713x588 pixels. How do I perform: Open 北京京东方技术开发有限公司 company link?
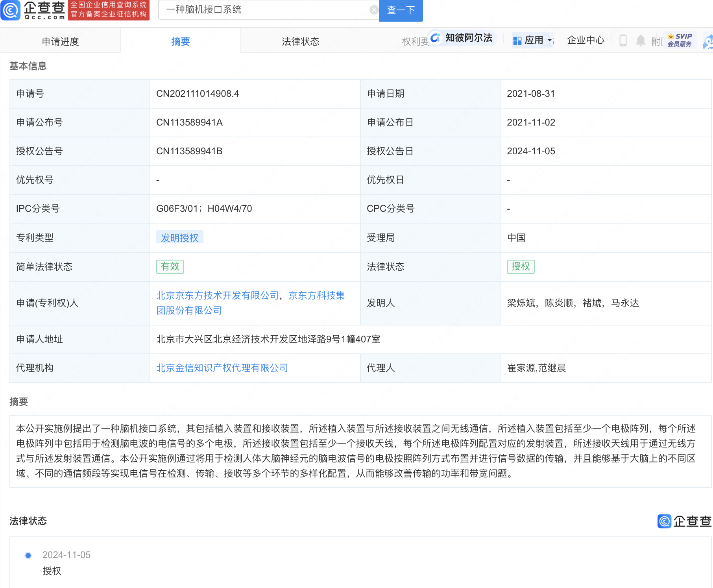click(218, 296)
